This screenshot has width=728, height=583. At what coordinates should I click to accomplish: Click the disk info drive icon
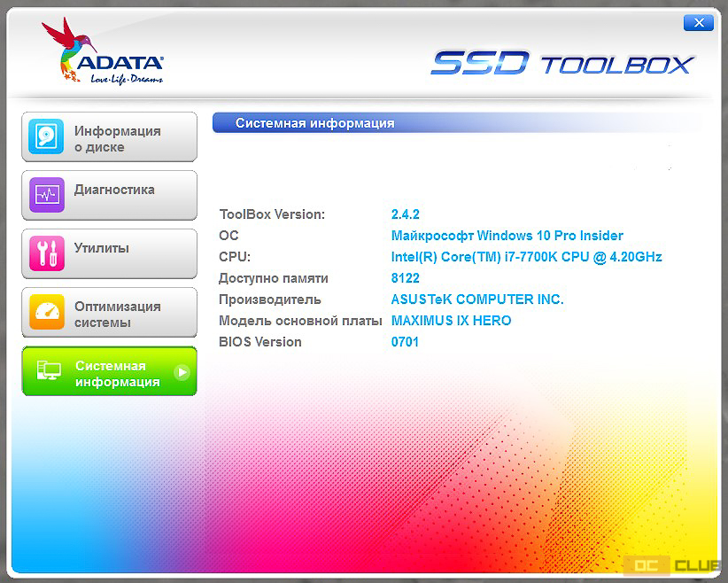pos(46,136)
